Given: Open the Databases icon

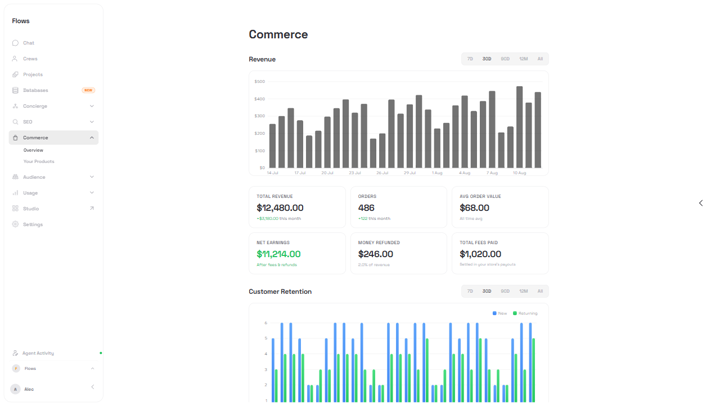Looking at the screenshot, I should click(x=15, y=90).
